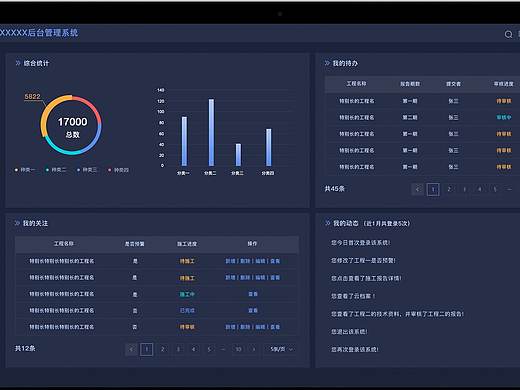Go to page 2 in 我的待办 pagination
This screenshot has width=520, height=390.
click(449, 189)
